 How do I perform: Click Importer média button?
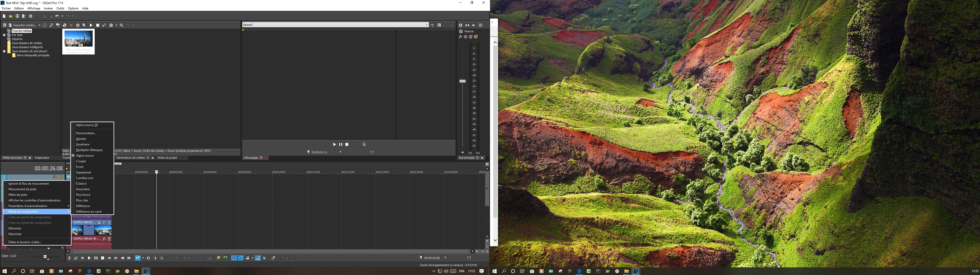24,25
